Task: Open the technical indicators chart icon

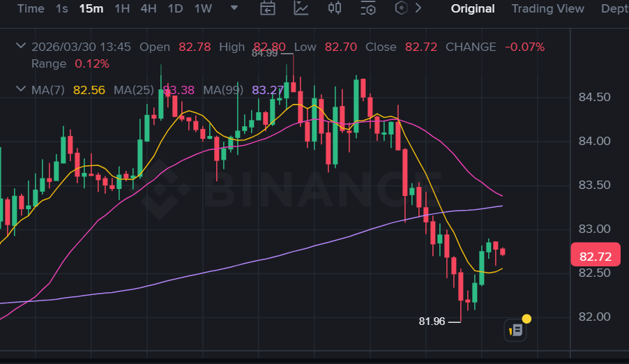Action: click(301, 8)
